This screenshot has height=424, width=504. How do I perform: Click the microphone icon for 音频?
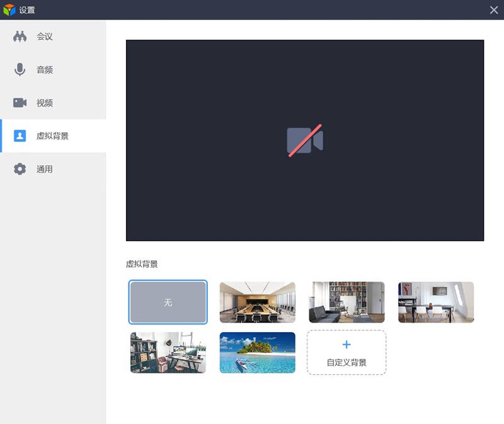20,70
